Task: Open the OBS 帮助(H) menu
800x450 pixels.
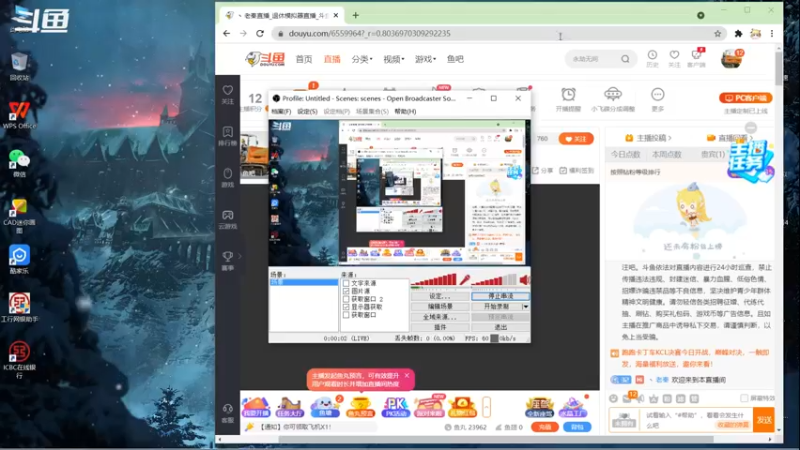Action: (x=405, y=111)
